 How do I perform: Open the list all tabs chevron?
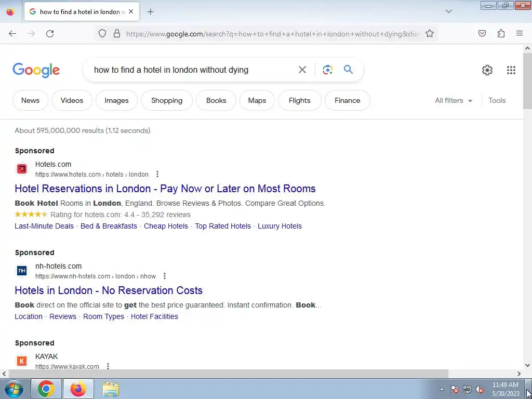[x=448, y=12]
